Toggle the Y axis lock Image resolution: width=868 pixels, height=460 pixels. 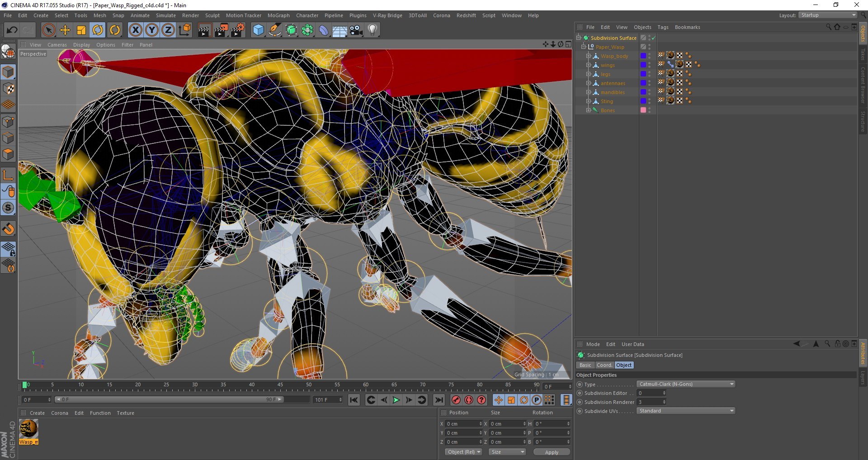pos(151,30)
